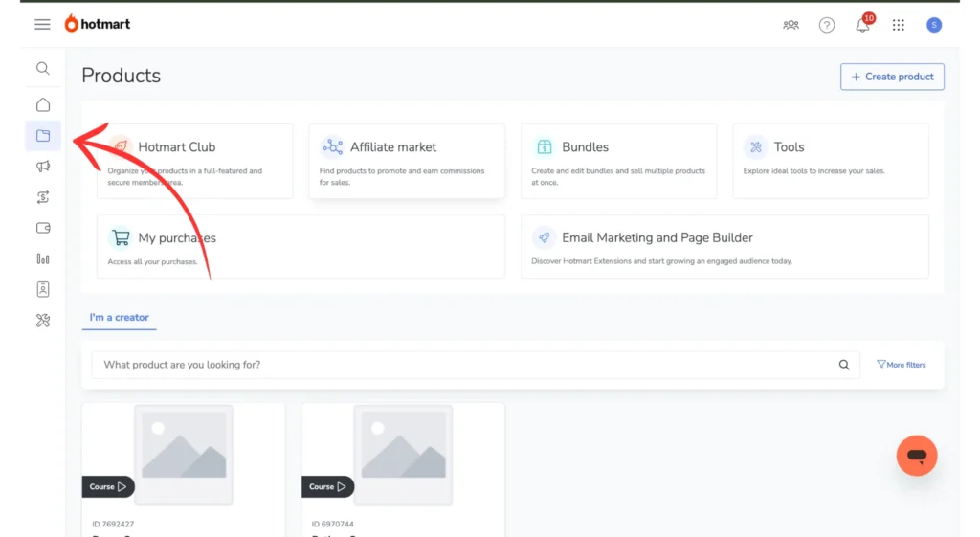Click the Products page heading
This screenshot has height=537, width=980.
click(122, 76)
